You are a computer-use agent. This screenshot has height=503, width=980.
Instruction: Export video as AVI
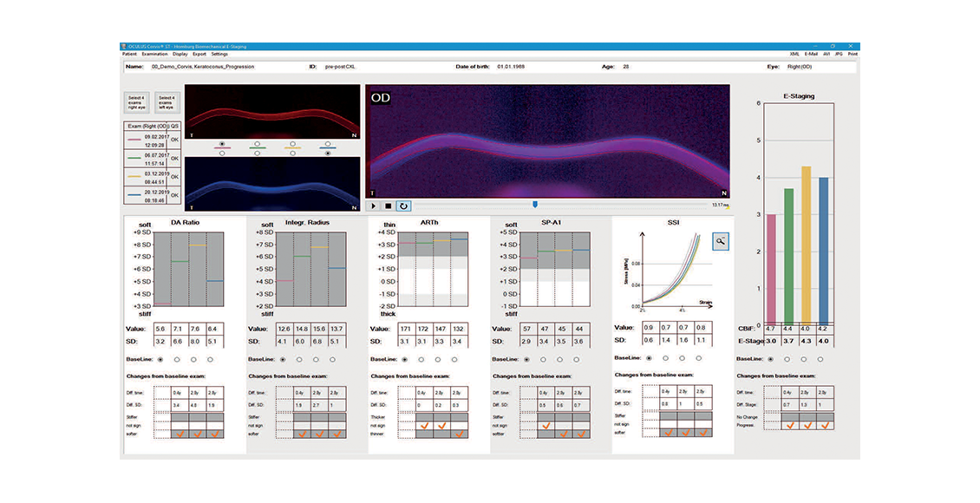826,55
